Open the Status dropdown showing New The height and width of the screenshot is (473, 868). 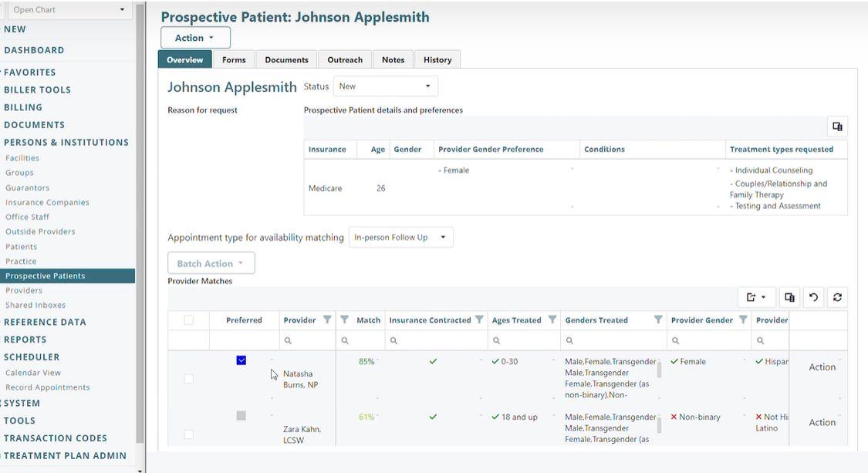[x=385, y=86]
